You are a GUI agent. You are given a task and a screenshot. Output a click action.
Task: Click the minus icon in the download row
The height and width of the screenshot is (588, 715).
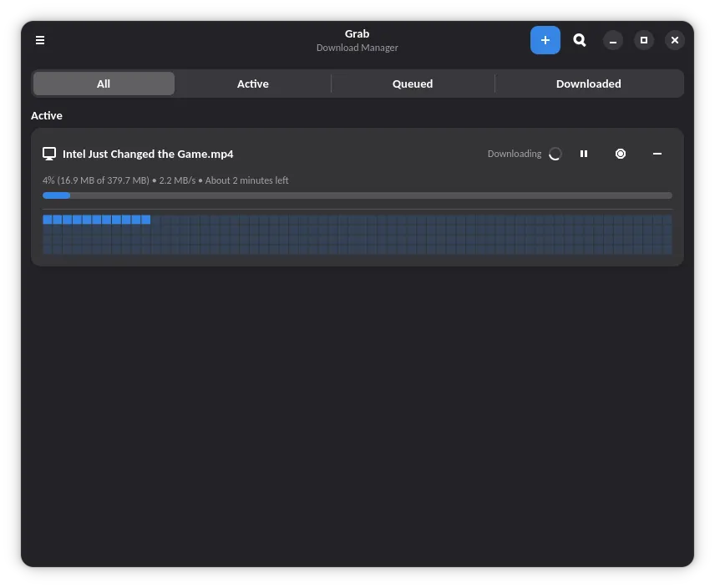657,154
